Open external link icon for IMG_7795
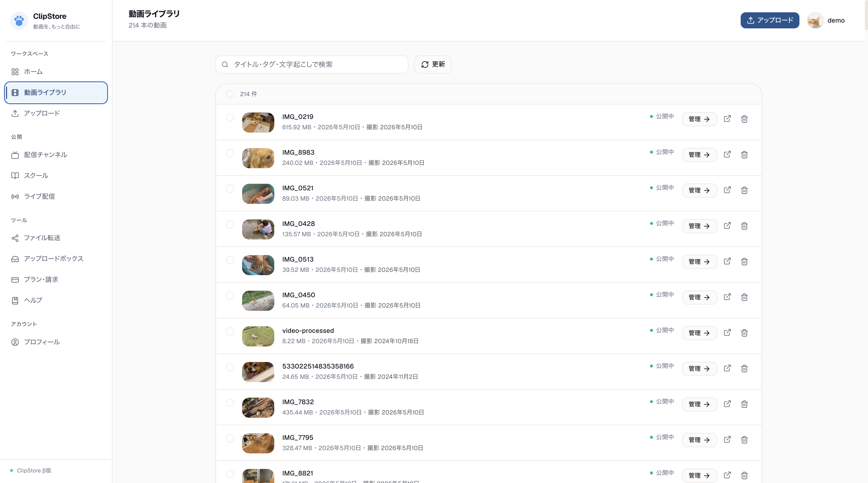The width and height of the screenshot is (868, 483). click(727, 440)
